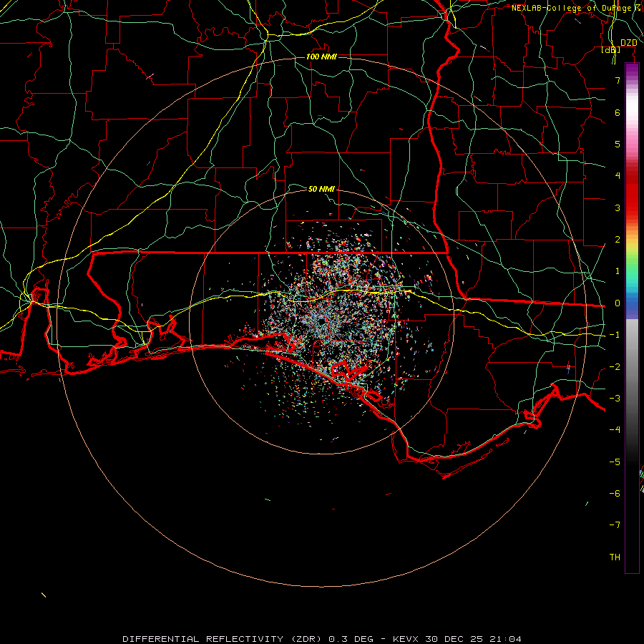Select the 1 dB value on the scale
Screen dimensions: 644x644
pos(618,271)
